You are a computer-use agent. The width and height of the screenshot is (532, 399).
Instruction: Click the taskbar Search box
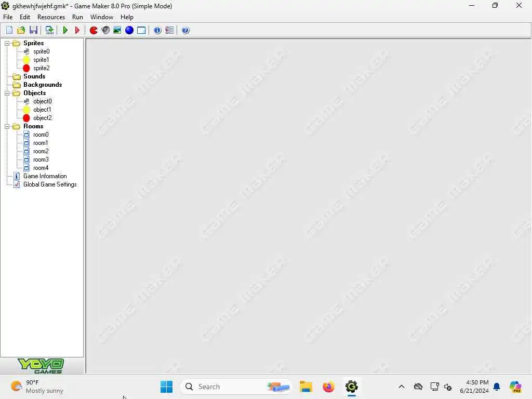click(236, 387)
